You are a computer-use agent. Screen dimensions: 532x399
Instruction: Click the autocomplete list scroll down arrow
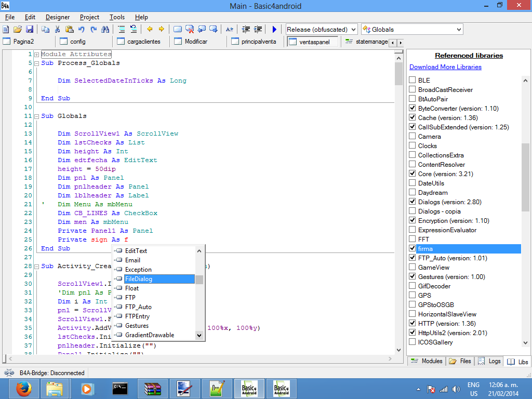tap(199, 336)
